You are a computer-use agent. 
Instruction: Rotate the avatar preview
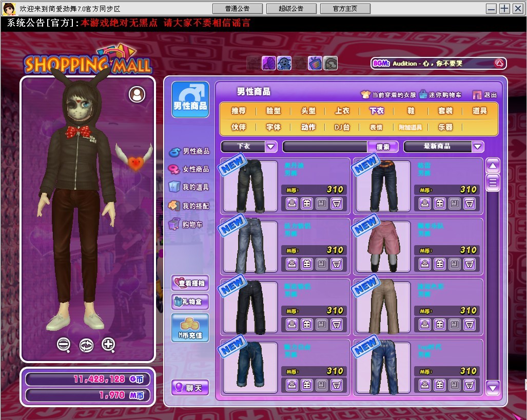coord(86,345)
